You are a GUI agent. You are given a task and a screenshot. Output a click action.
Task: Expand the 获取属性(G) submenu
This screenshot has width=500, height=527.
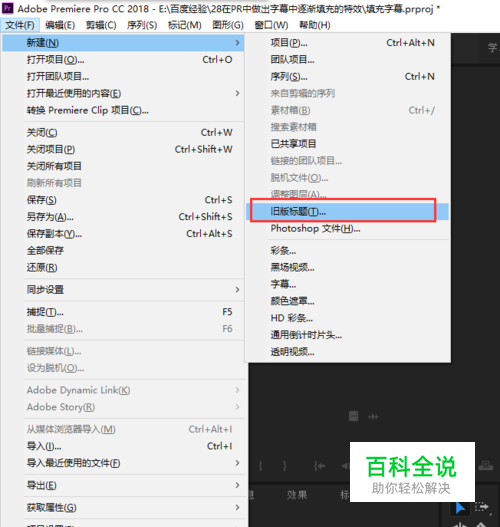click(x=123, y=508)
